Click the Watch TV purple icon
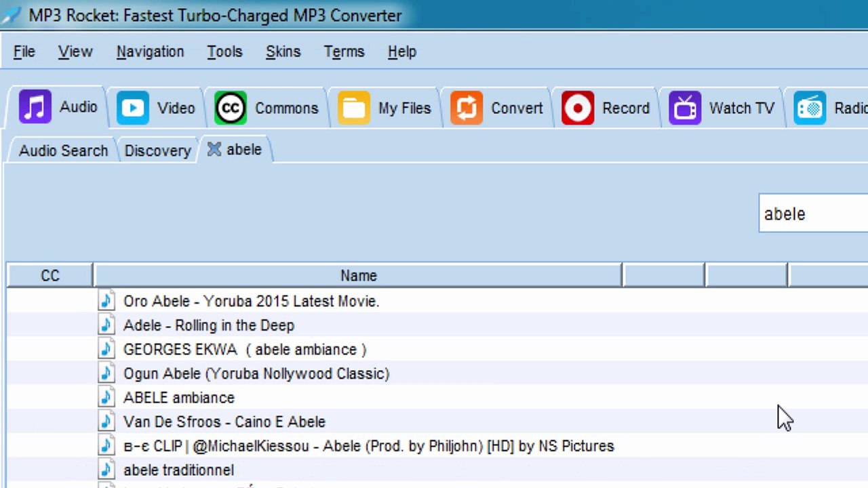 [x=685, y=108]
